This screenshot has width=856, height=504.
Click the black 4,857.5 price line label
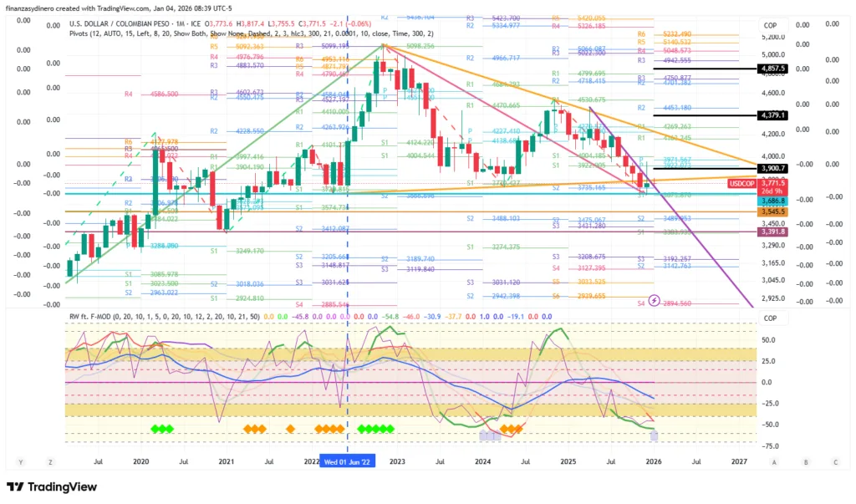(772, 69)
